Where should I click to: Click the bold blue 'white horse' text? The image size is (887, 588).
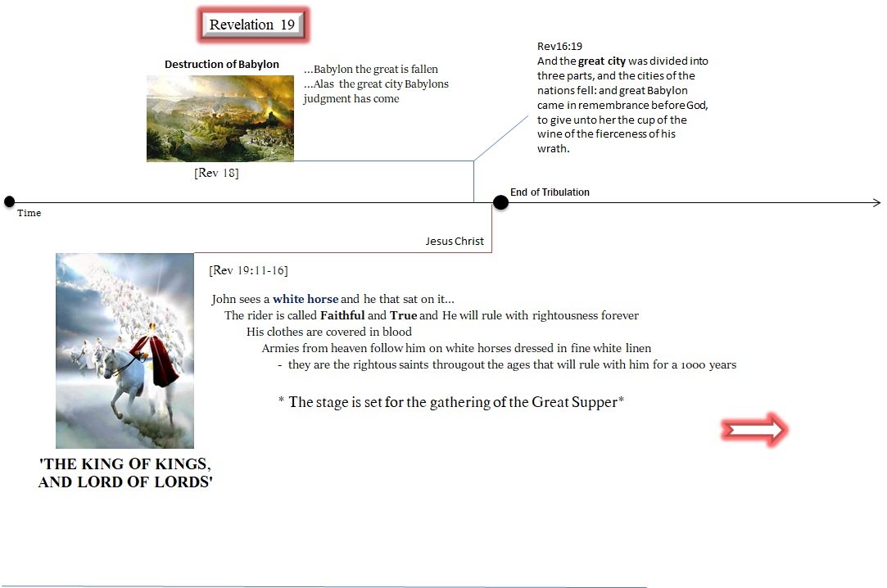click(x=305, y=299)
